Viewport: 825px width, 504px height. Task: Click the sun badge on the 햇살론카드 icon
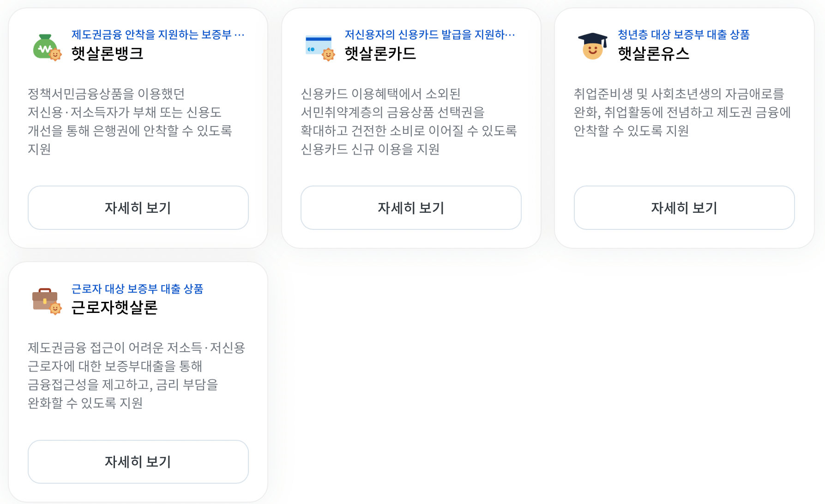[x=329, y=54]
